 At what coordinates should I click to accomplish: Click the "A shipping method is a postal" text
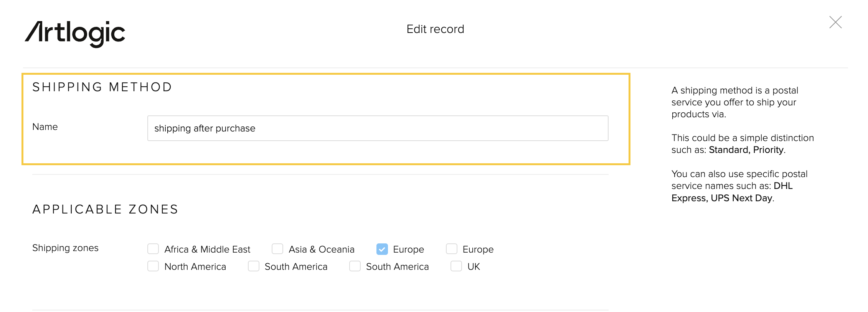tap(734, 90)
